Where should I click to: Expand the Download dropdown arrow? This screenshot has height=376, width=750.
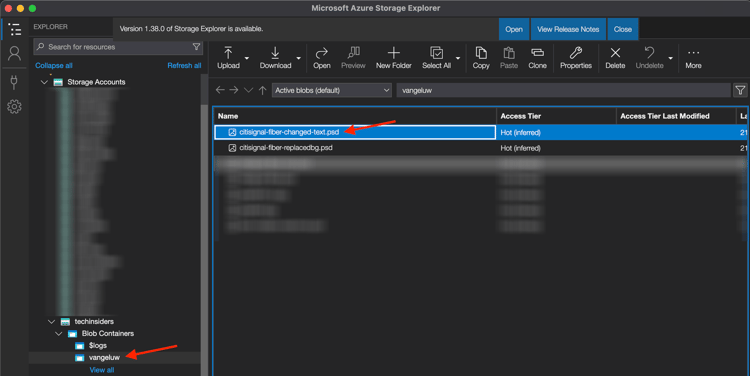click(298, 58)
